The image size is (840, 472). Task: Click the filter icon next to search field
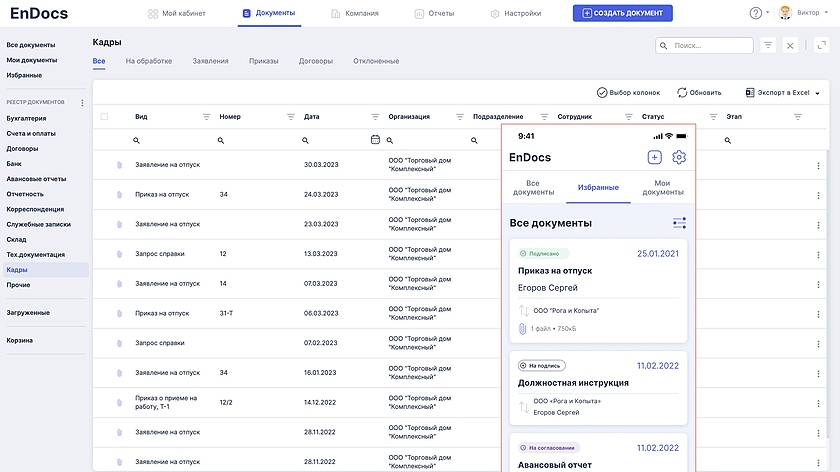pos(768,45)
